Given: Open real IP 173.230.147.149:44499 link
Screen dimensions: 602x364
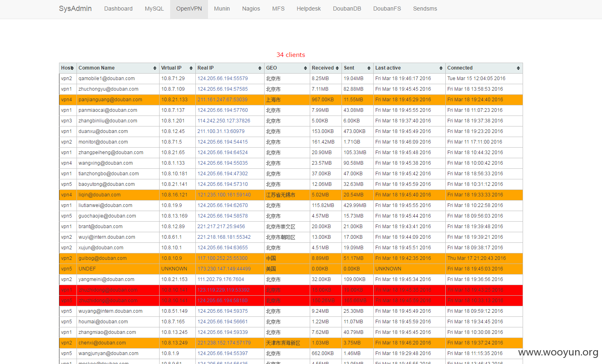Looking at the screenshot, I should point(224,269).
